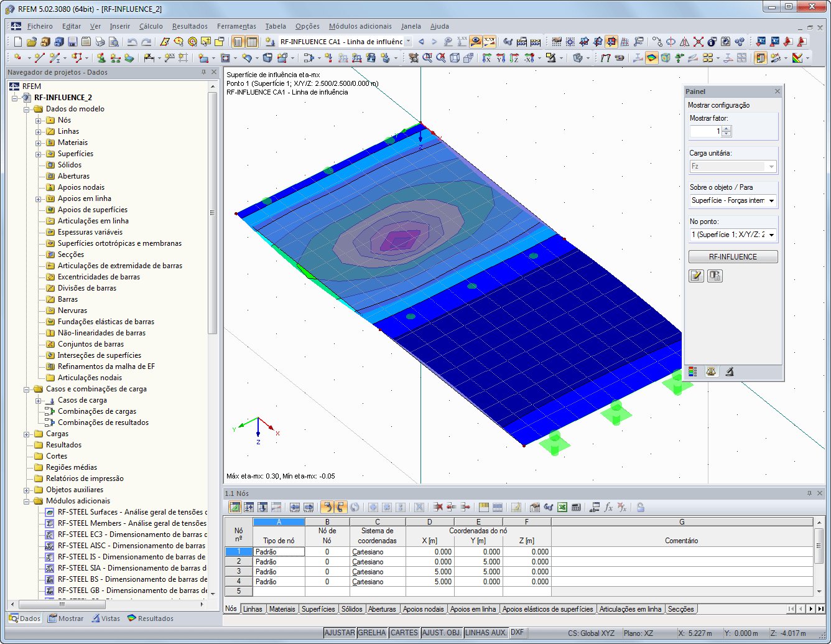Click the Open file folder icon
Screen dimensions: 831x644
[32, 42]
